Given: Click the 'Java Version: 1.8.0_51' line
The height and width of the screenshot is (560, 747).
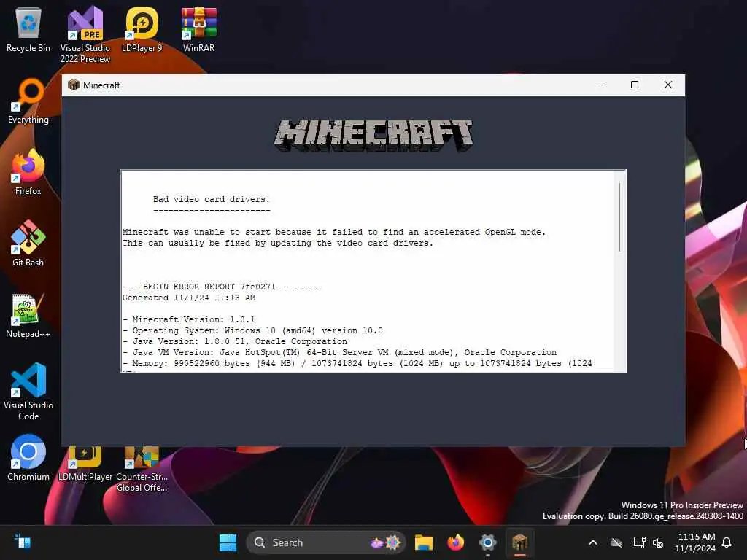Looking at the screenshot, I should coord(235,341).
